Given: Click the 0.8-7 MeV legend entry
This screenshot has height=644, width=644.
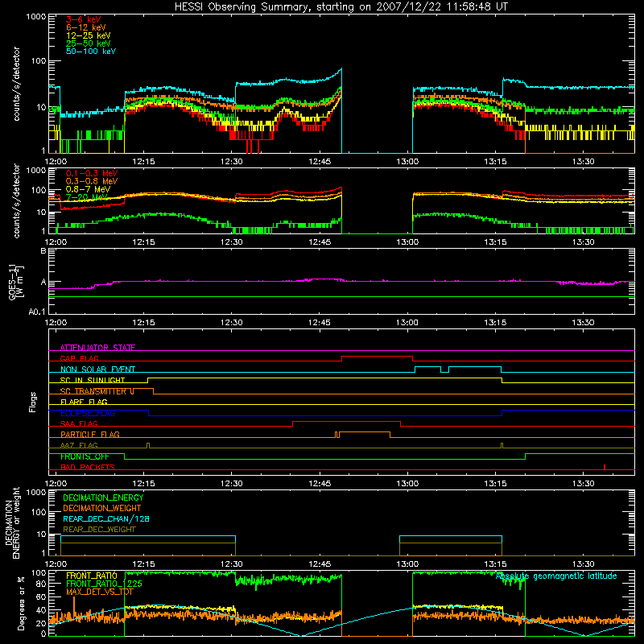Looking at the screenshot, I should tap(88, 189).
